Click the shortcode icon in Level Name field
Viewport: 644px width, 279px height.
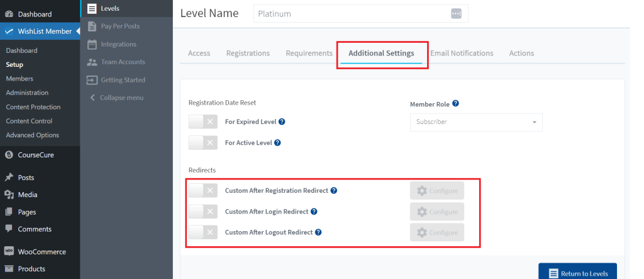pyautogui.click(x=456, y=14)
